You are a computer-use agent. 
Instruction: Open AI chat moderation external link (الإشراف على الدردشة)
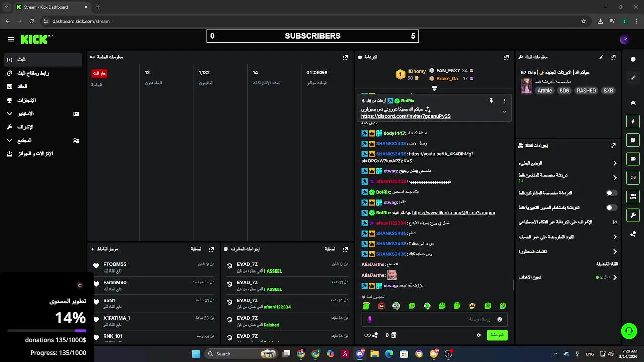tap(615, 222)
